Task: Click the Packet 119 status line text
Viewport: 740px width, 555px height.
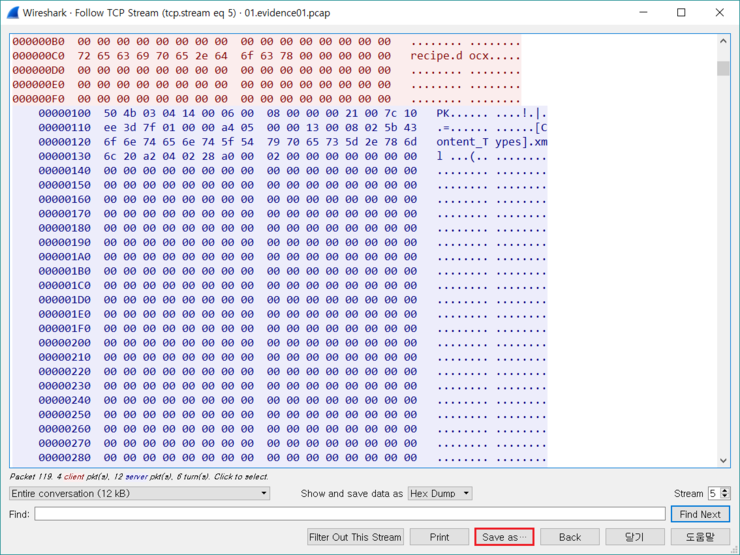Action: [139, 477]
